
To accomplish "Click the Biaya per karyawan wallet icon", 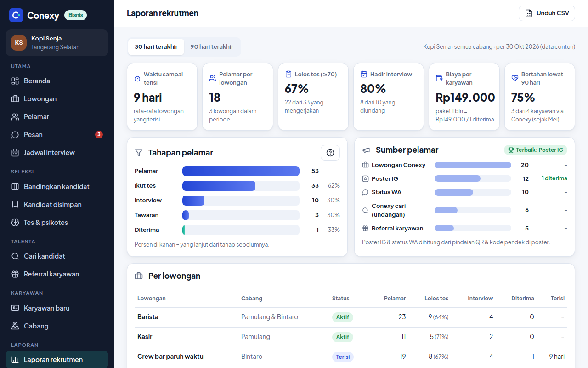I will pos(439,78).
